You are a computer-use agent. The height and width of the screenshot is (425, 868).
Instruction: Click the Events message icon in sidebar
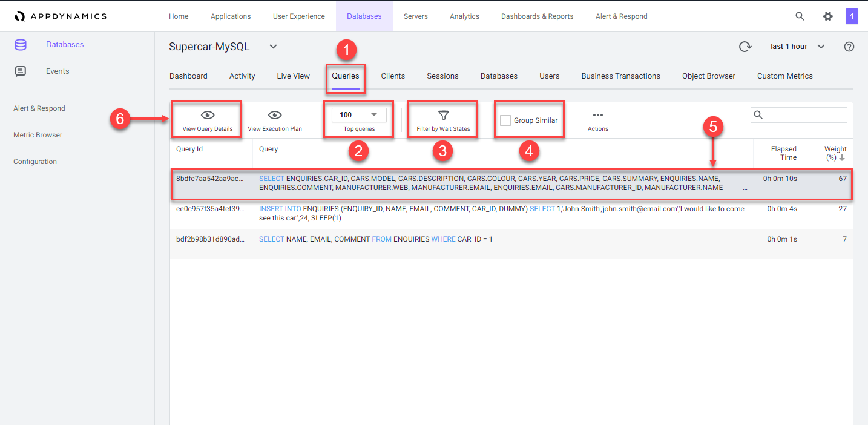pos(21,71)
